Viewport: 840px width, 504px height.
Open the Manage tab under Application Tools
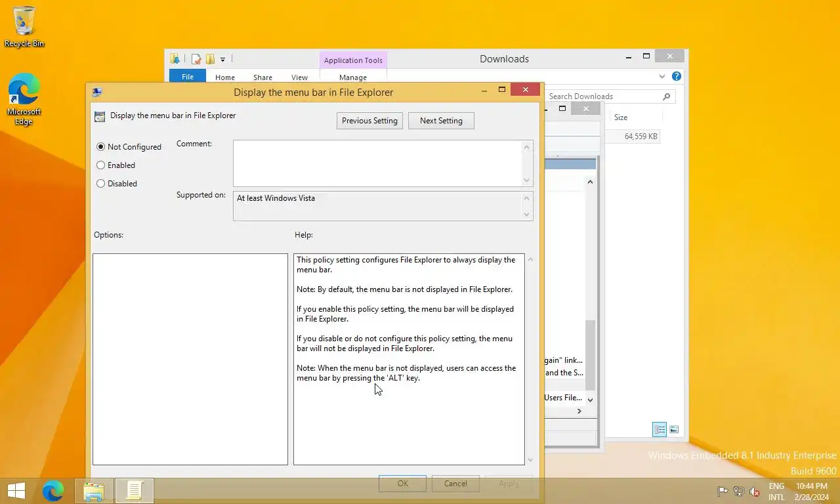(353, 77)
